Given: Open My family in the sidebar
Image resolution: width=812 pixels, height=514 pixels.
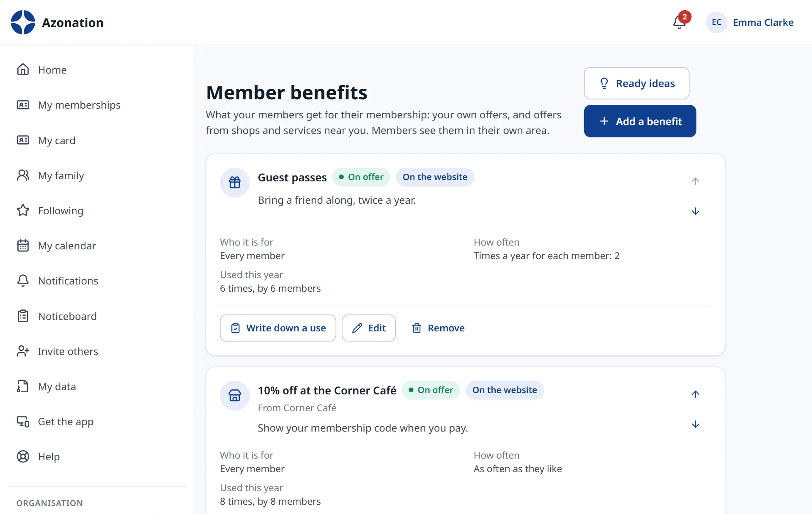Looking at the screenshot, I should [x=97, y=175].
